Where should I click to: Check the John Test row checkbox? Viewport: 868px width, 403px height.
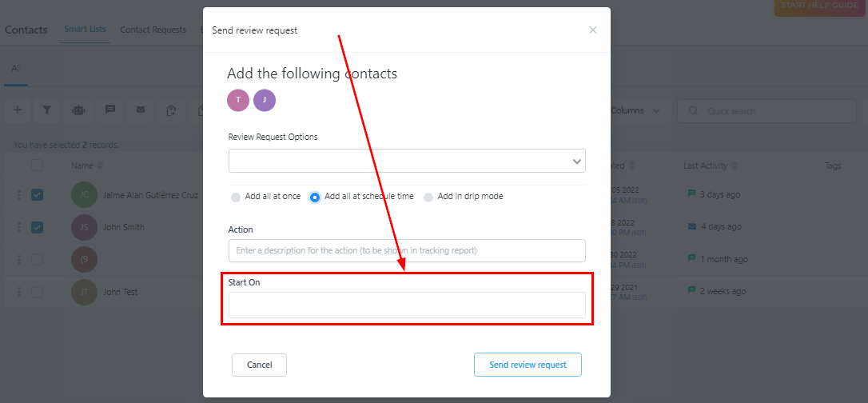(x=38, y=292)
